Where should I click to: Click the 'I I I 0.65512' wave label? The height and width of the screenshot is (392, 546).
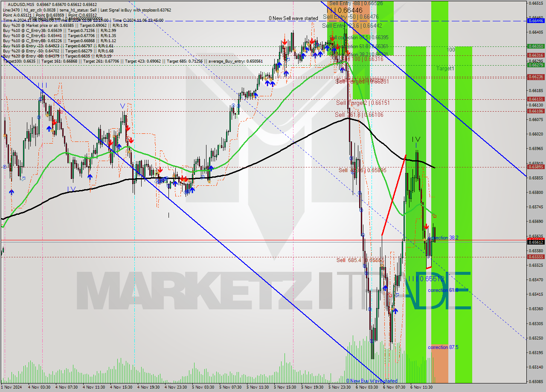tap(426, 279)
